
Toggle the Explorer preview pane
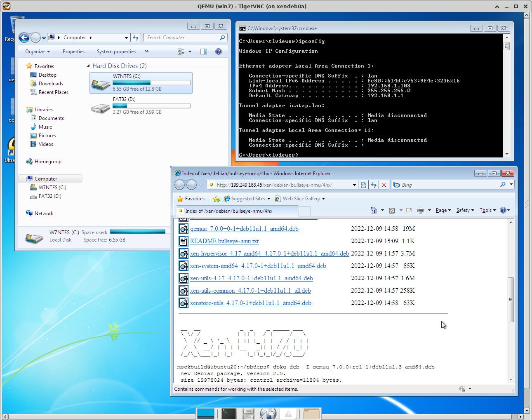[204, 52]
